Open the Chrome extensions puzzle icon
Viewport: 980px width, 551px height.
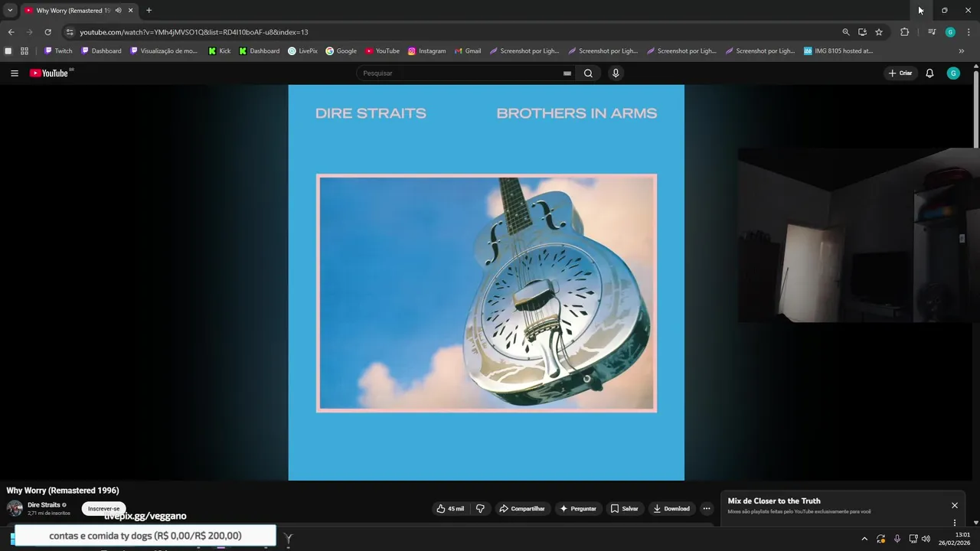(x=905, y=32)
